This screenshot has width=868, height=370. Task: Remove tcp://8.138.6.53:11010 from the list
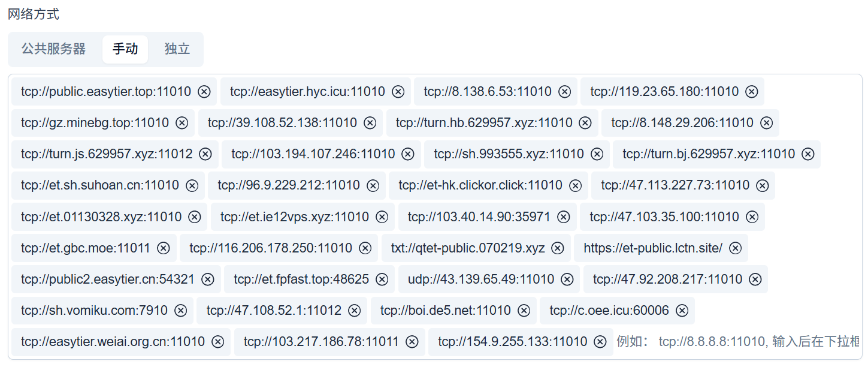[565, 92]
